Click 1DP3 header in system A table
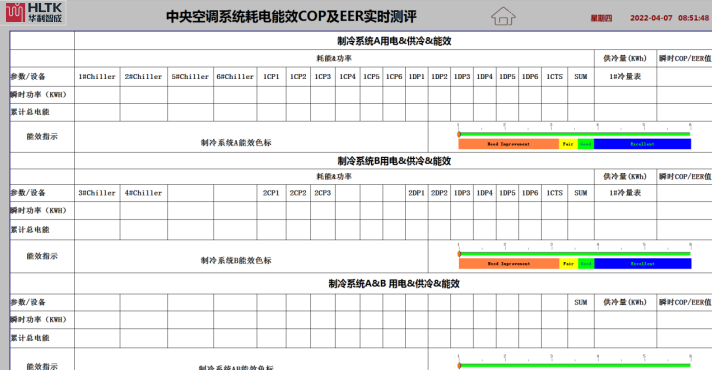This screenshot has width=712, height=372. pyautogui.click(x=462, y=77)
